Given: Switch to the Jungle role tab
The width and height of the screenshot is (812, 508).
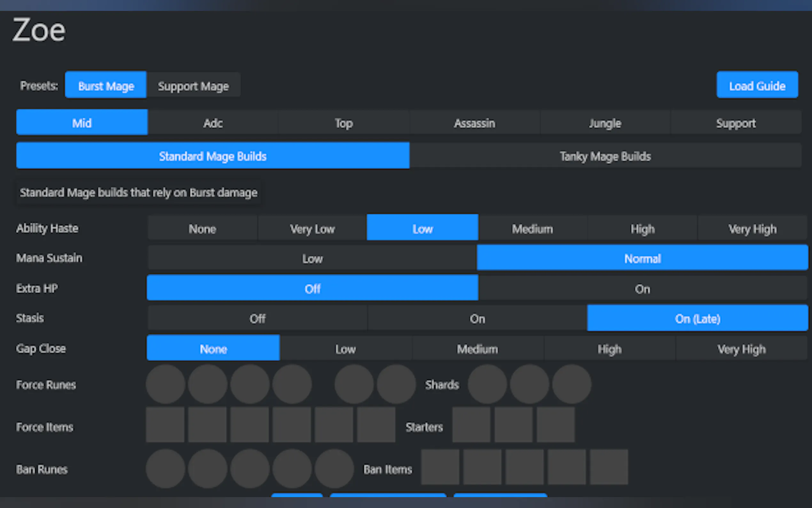Looking at the screenshot, I should coord(605,123).
